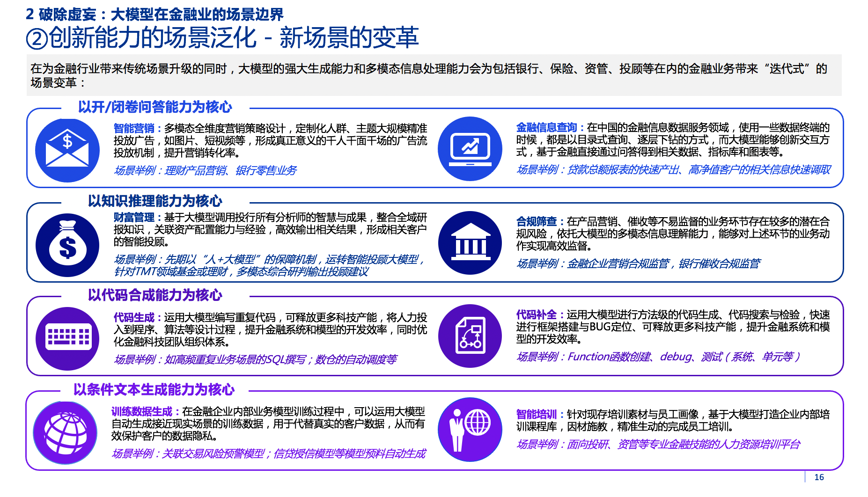Click the italic text 场景举例：理财产品营销、银行零售业务

(x=206, y=170)
